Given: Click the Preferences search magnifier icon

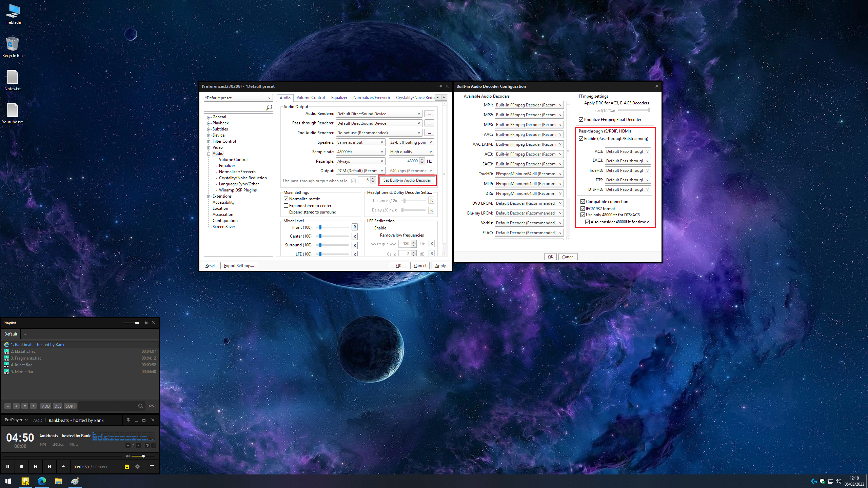Looking at the screenshot, I should [x=269, y=107].
